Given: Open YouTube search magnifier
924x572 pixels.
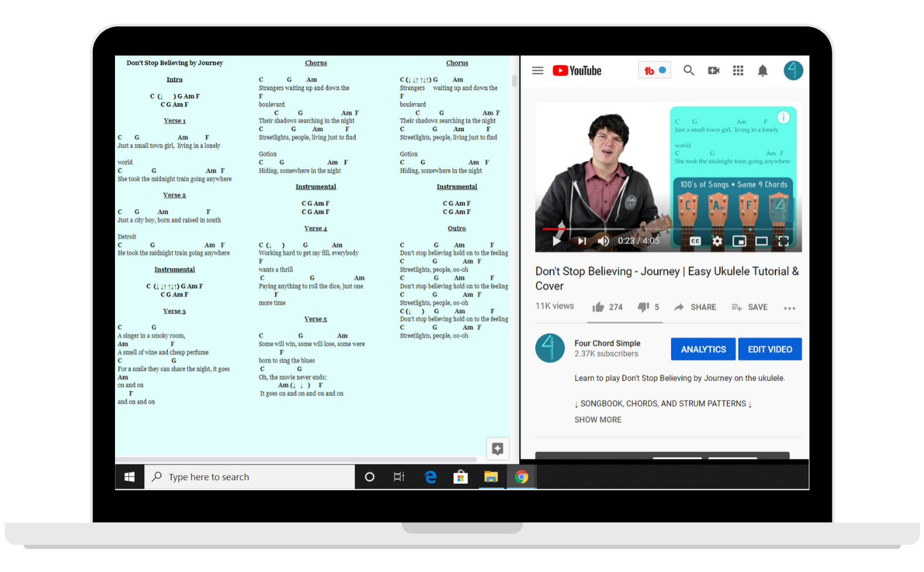Looking at the screenshot, I should click(x=688, y=70).
